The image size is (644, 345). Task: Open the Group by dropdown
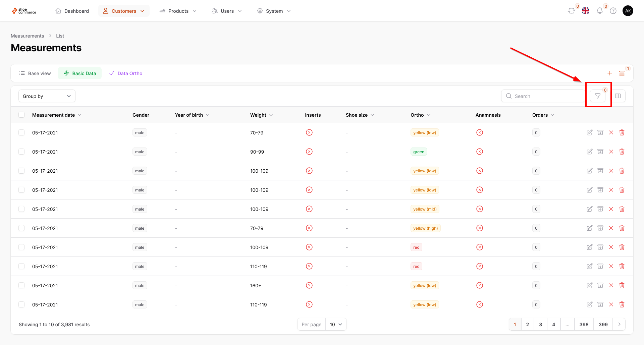click(x=47, y=96)
